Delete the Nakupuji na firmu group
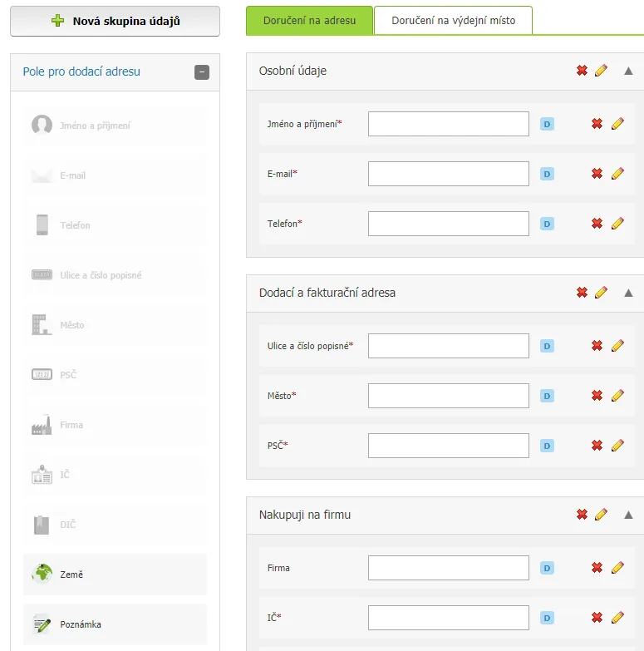Viewport: 644px width, 651px height. (x=582, y=515)
